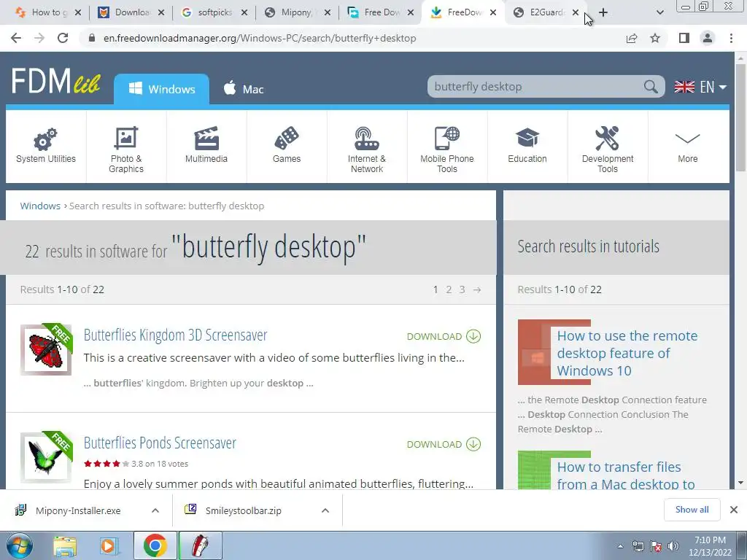Open Mipony-Installer.exe download
Viewport: 747px width, 560px height.
coord(78,510)
